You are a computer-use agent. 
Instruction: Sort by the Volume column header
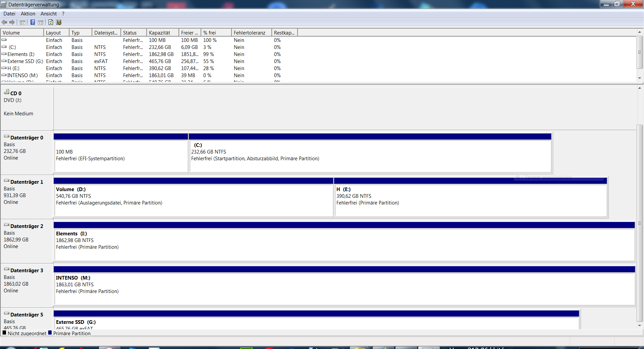(x=22, y=33)
